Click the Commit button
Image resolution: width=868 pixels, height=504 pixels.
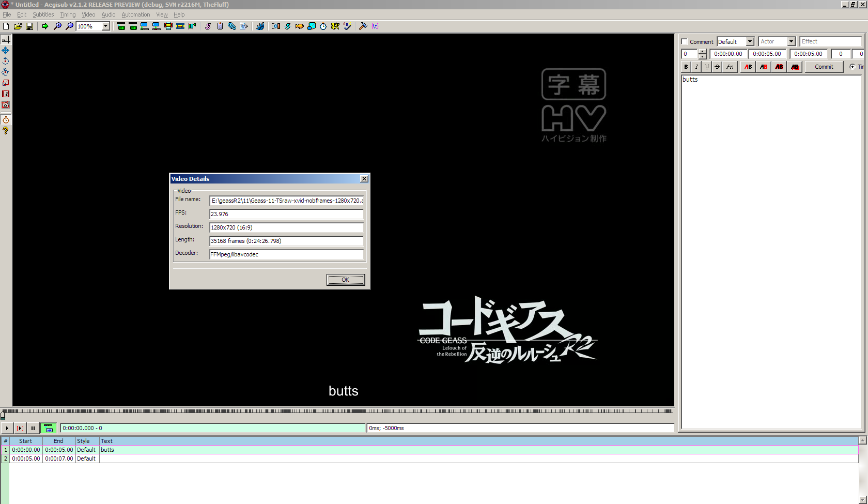click(824, 67)
